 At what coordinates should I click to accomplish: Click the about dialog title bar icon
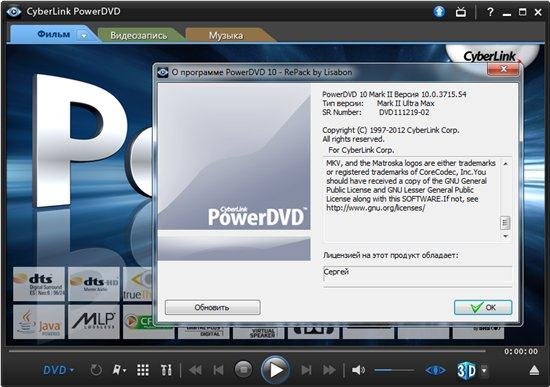coord(163,72)
